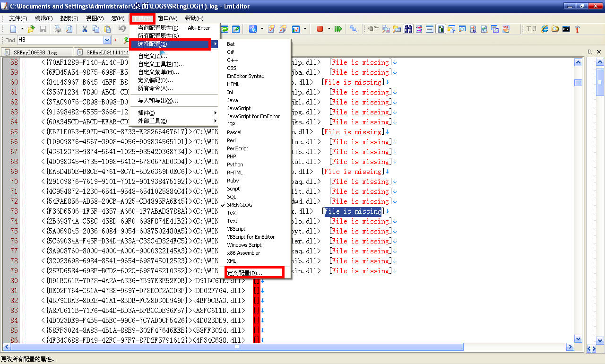
Task: Open the Find box dropdown arrow
Action: point(107,41)
